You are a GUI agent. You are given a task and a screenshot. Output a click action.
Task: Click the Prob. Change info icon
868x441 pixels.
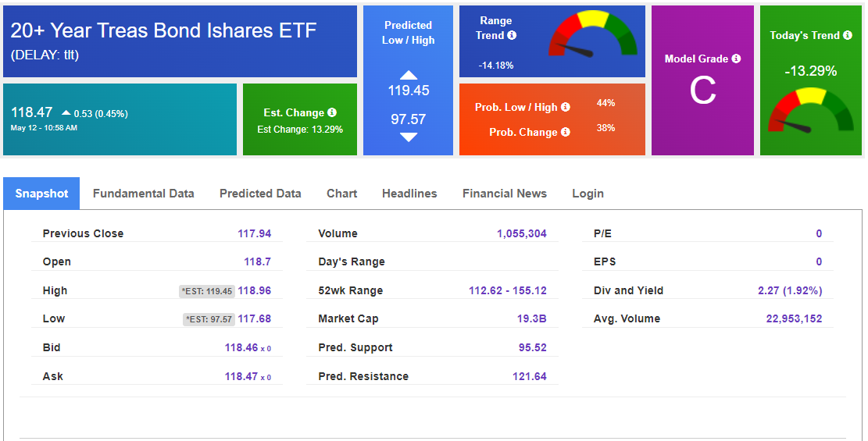tap(566, 132)
